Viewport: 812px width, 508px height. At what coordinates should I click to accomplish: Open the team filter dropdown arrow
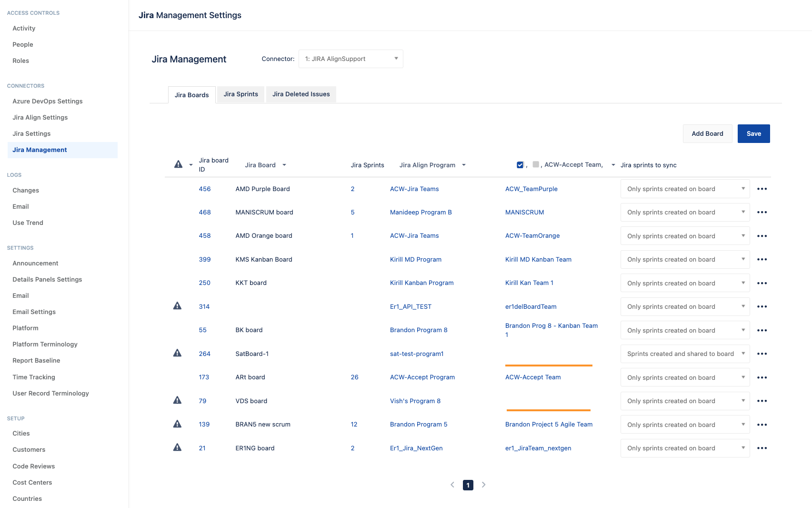click(613, 165)
